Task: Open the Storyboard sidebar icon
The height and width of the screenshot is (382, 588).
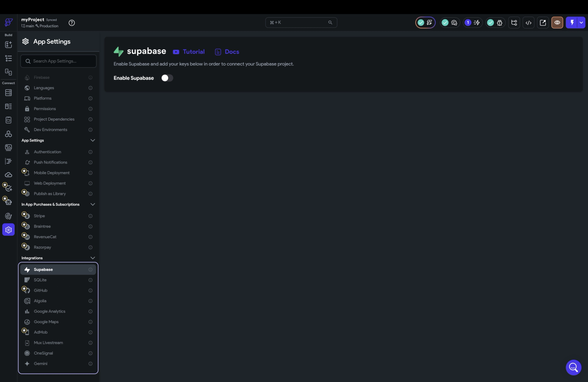Action: coord(8,72)
